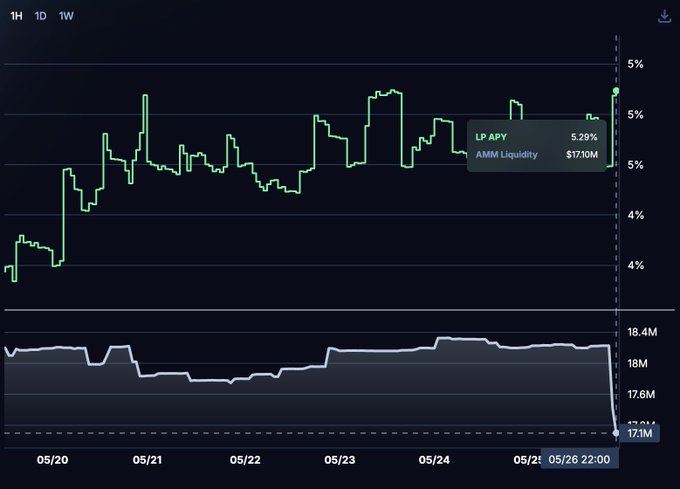The image size is (680, 489).
Task: Click the AMM Liquidity endpoint marker
Action: click(x=616, y=433)
